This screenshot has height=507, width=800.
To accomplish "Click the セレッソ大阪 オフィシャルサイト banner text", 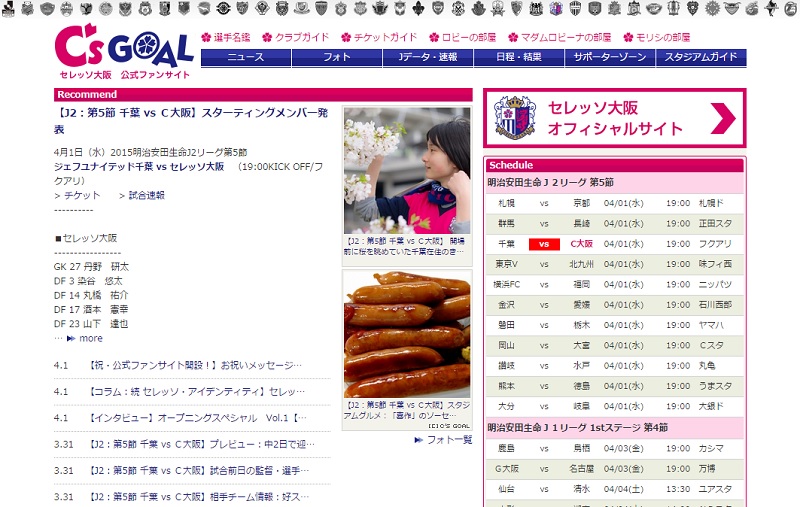I will tap(615, 118).
